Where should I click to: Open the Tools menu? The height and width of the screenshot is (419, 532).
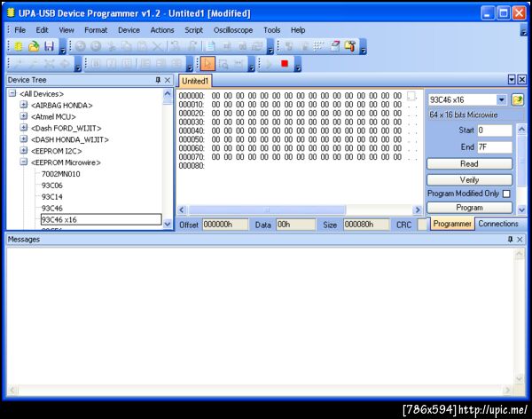click(272, 30)
